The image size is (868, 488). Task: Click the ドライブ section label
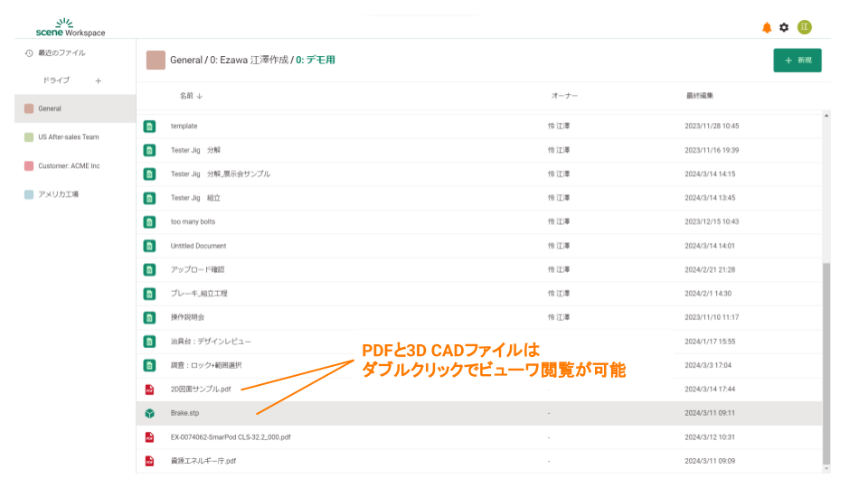coord(56,80)
